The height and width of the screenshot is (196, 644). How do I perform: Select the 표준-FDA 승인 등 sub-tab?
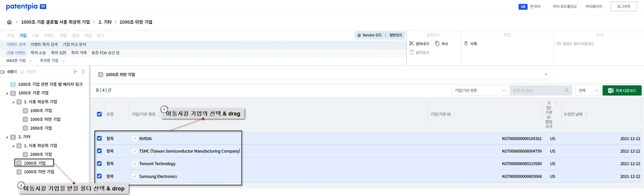(x=106, y=53)
